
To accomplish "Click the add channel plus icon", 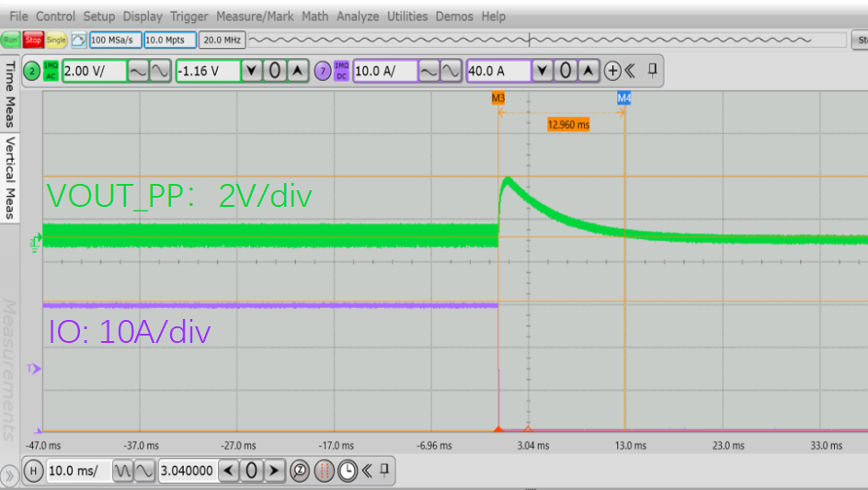I will pos(613,72).
